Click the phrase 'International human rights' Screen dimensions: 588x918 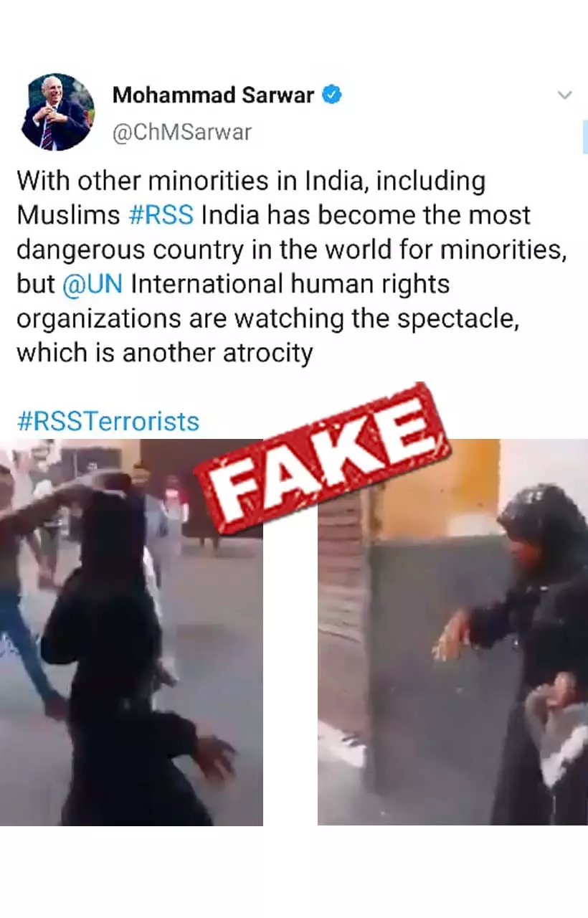click(x=290, y=283)
